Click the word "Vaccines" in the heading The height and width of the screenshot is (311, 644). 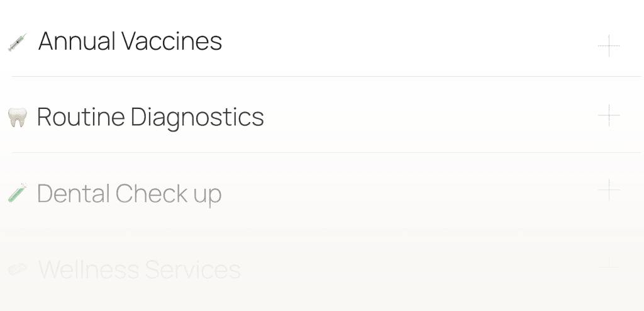[x=171, y=42]
